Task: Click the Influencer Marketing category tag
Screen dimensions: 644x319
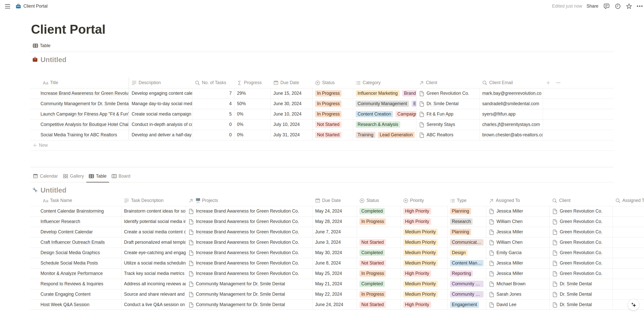Action: click(x=377, y=93)
